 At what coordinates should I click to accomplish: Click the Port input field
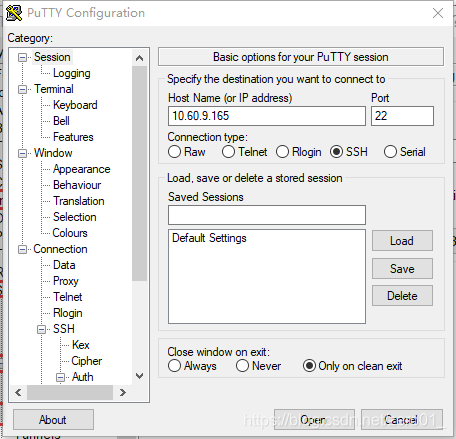tap(402, 116)
